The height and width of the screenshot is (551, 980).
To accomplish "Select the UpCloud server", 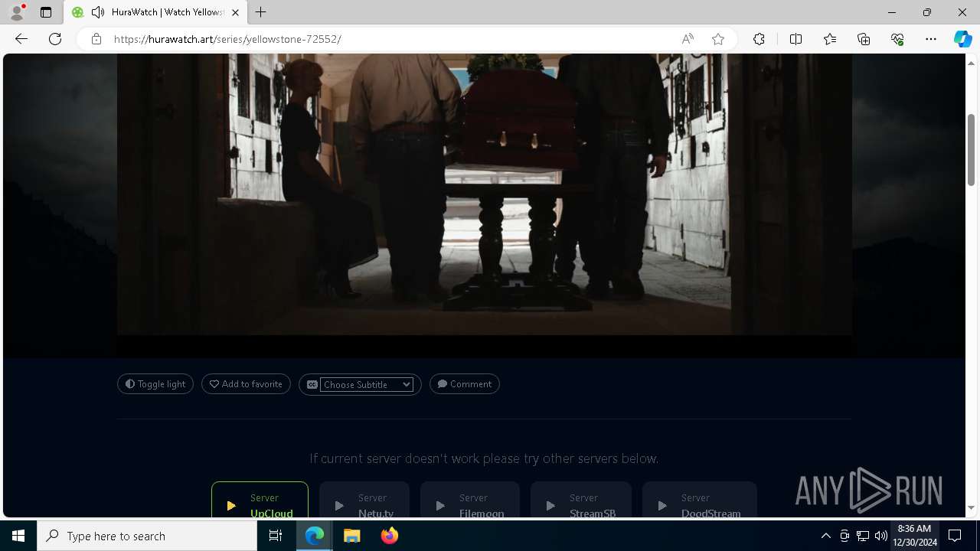I will tap(260, 500).
